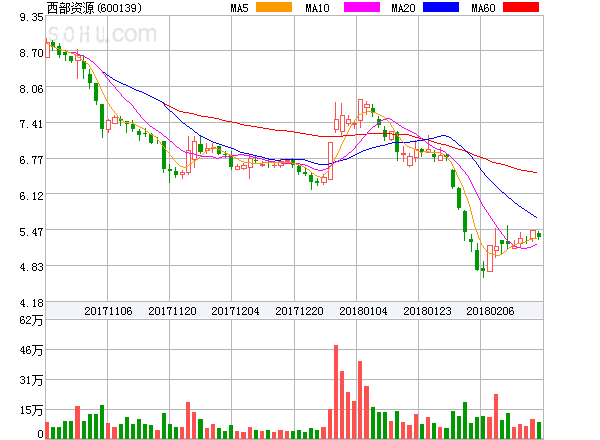The image size is (600, 440).
Task: Click the tallest red volume bar
Action: 336,392
